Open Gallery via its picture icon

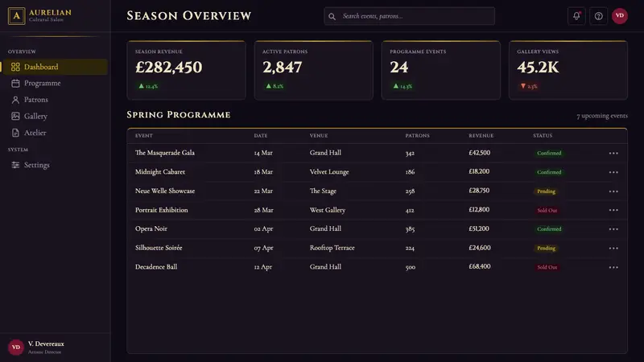(x=15, y=116)
